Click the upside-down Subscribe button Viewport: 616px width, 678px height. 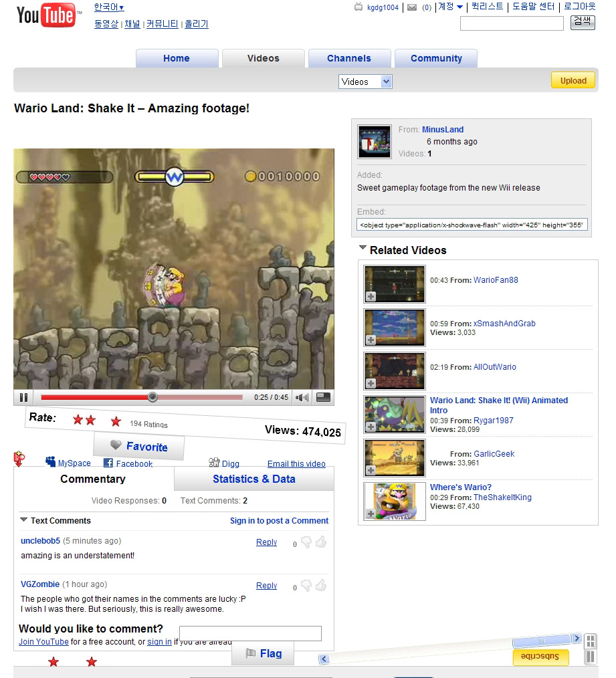pos(540,657)
